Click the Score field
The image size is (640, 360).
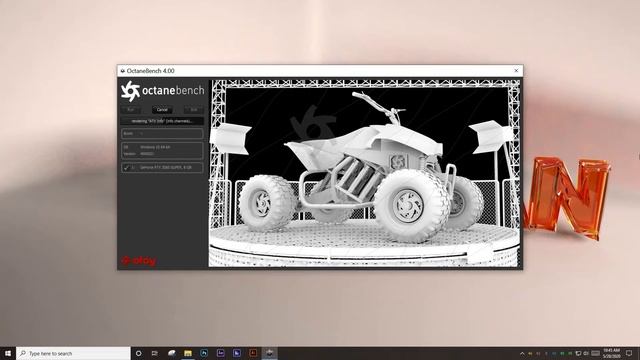click(162, 133)
